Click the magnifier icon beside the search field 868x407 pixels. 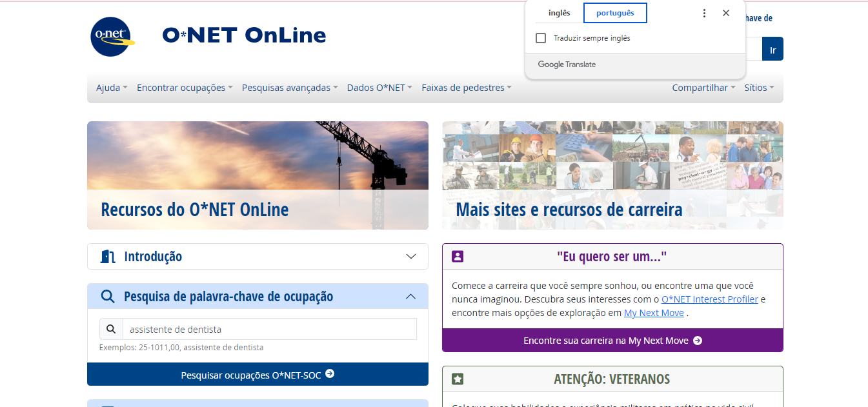(x=111, y=329)
